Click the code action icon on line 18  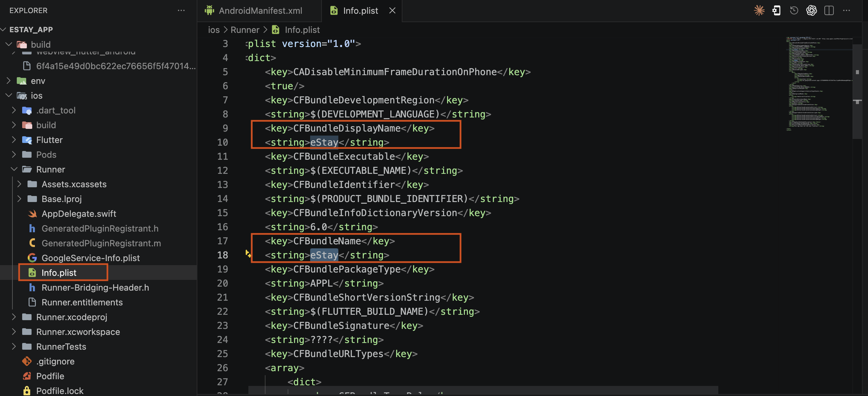tap(248, 254)
